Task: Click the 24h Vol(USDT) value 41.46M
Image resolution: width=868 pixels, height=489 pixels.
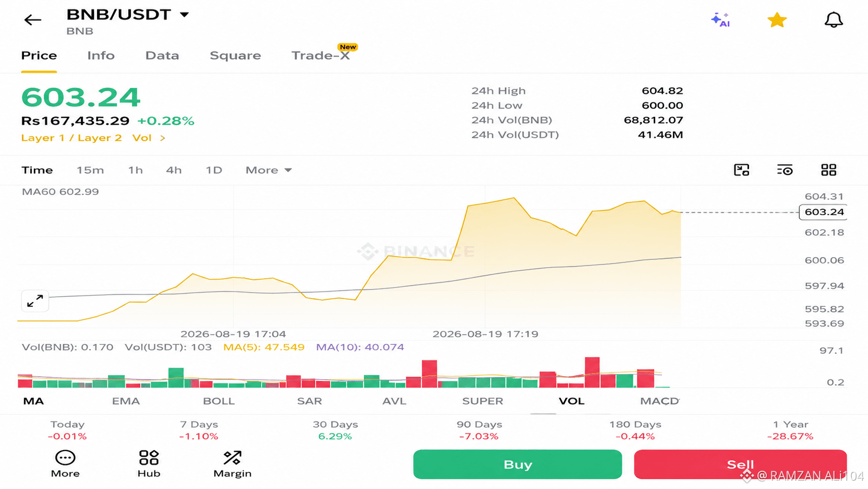Action: click(660, 135)
